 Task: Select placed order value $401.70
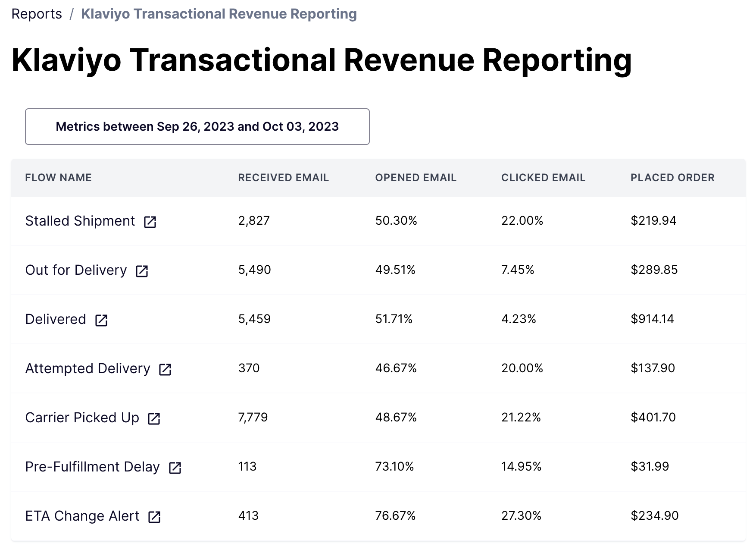click(653, 417)
